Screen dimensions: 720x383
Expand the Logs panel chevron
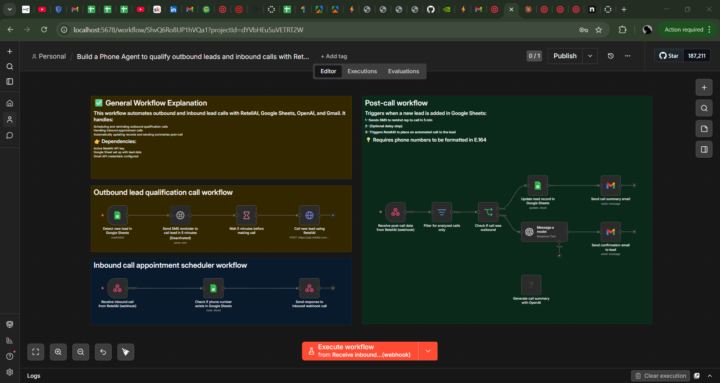pos(710,376)
